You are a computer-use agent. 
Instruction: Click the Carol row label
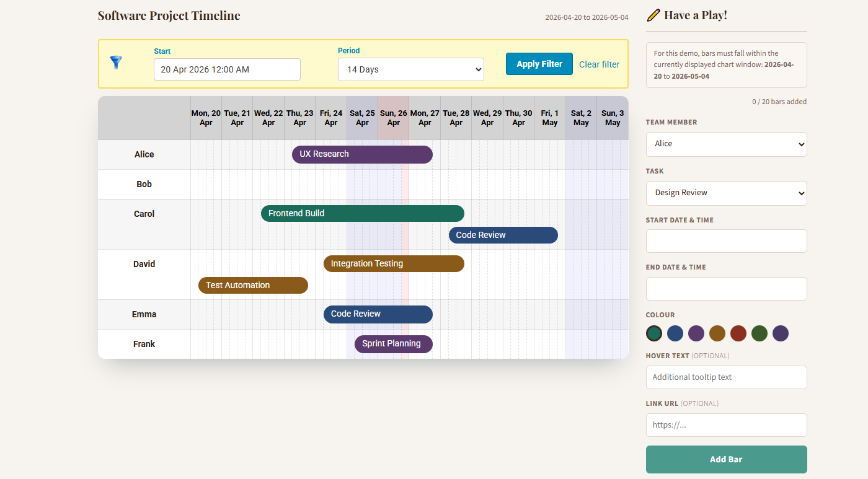point(144,214)
